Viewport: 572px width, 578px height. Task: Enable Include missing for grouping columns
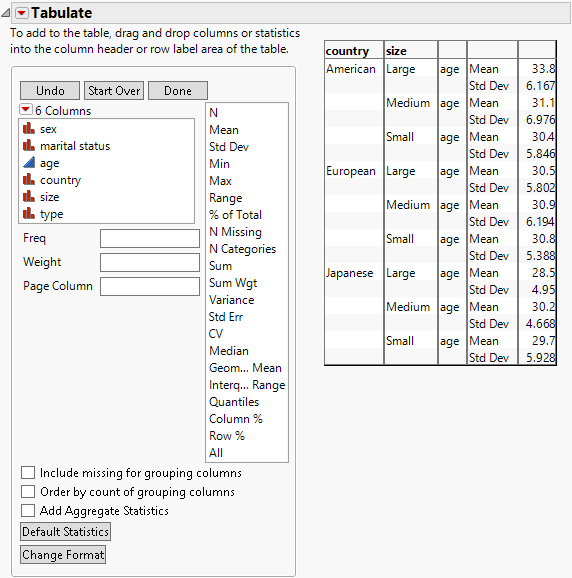click(28, 473)
